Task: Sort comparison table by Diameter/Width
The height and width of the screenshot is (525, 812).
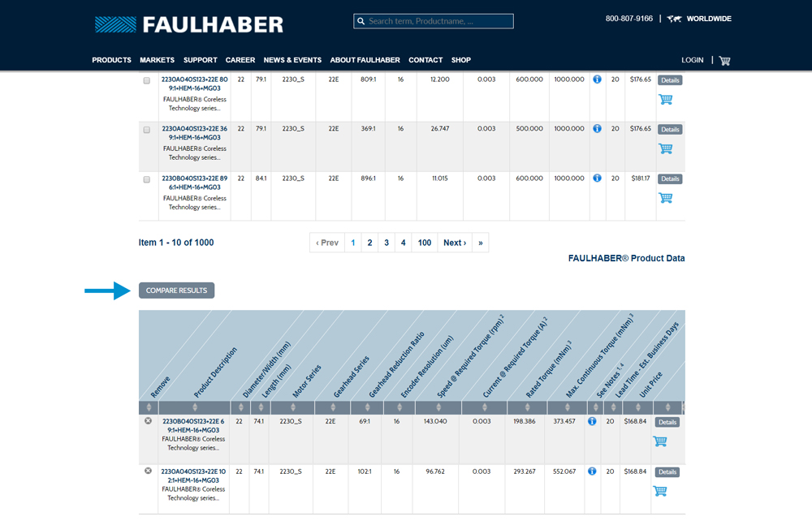Action: tap(240, 407)
